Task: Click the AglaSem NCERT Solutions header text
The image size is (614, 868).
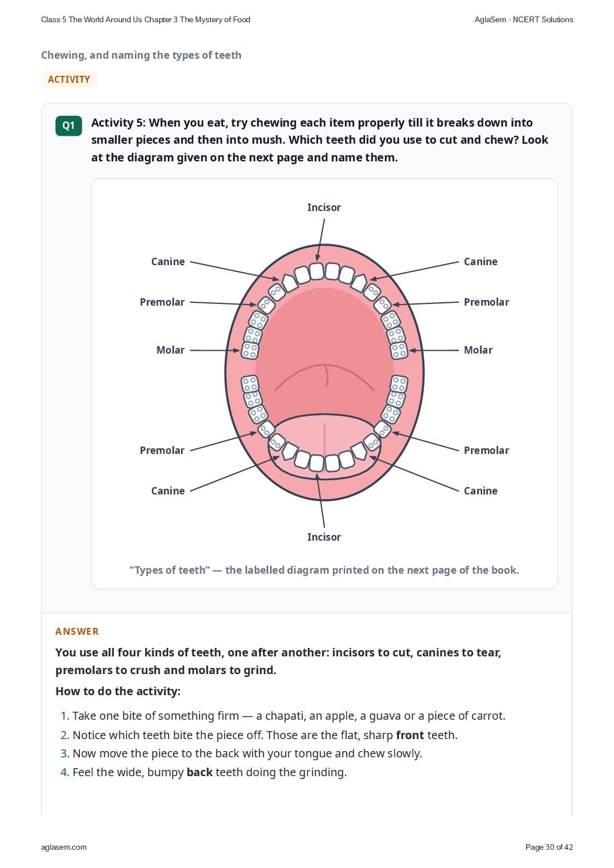Action: click(x=524, y=19)
